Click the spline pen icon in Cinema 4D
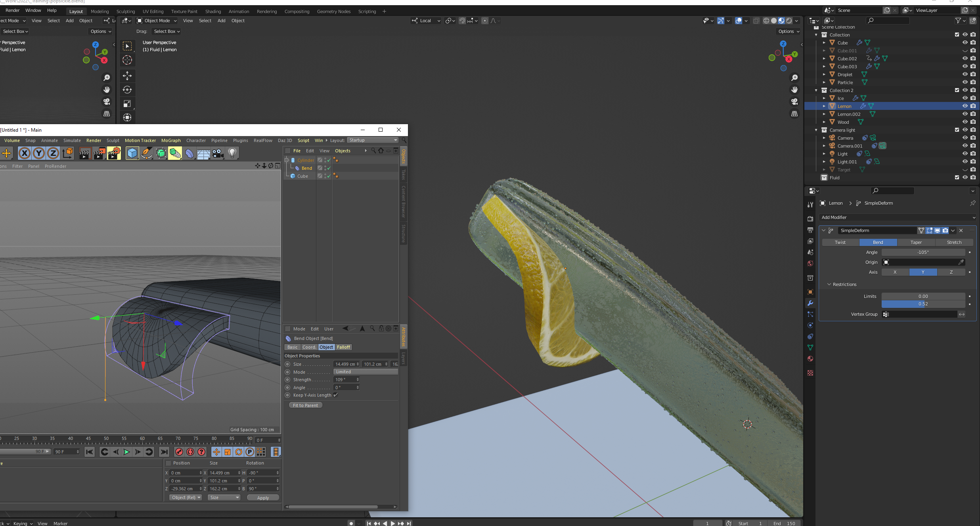980x526 pixels. (147, 153)
